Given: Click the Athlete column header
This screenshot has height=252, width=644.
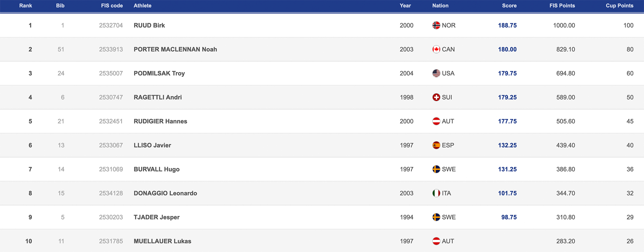Looking at the screenshot, I should tap(142, 6).
